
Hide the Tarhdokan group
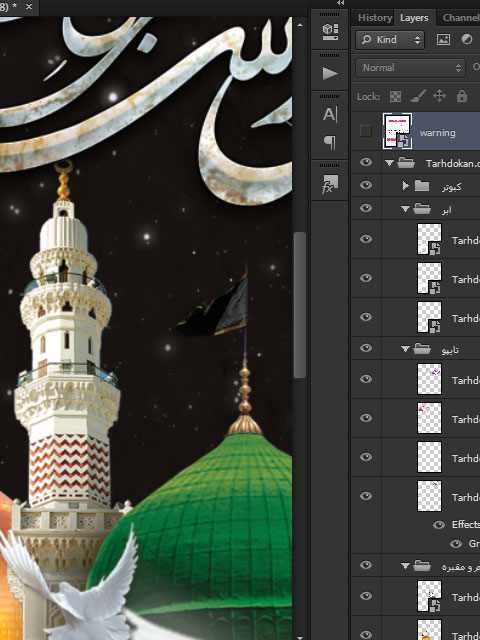point(366,162)
